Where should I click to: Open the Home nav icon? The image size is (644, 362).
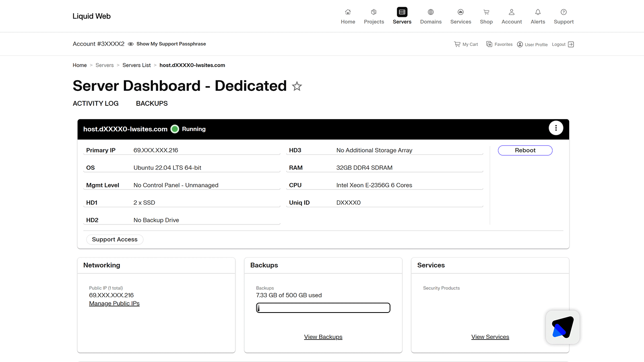[x=348, y=12]
